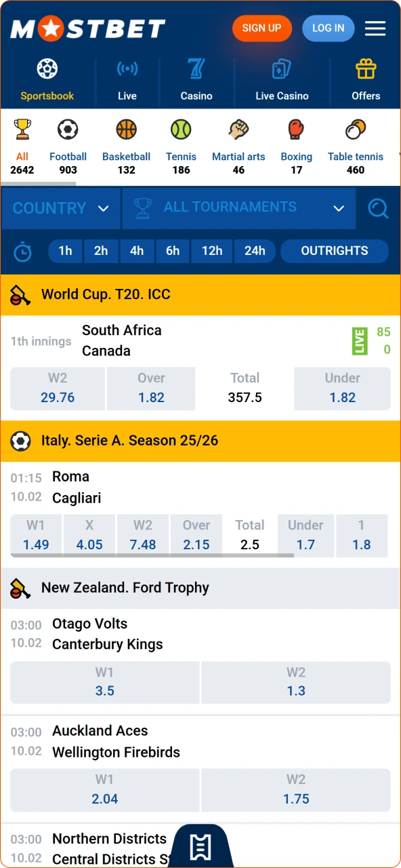Click the search magnifier icon
401x868 pixels.
(x=379, y=208)
